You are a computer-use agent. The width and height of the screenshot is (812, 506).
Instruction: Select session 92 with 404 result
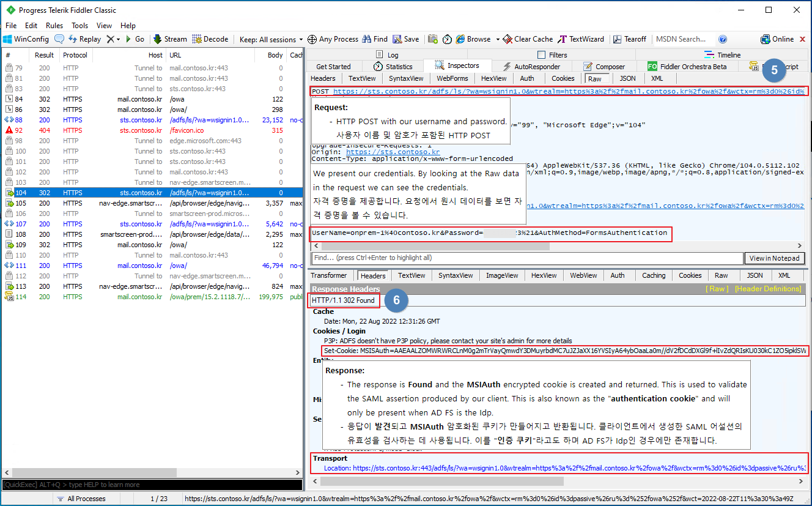(152, 130)
